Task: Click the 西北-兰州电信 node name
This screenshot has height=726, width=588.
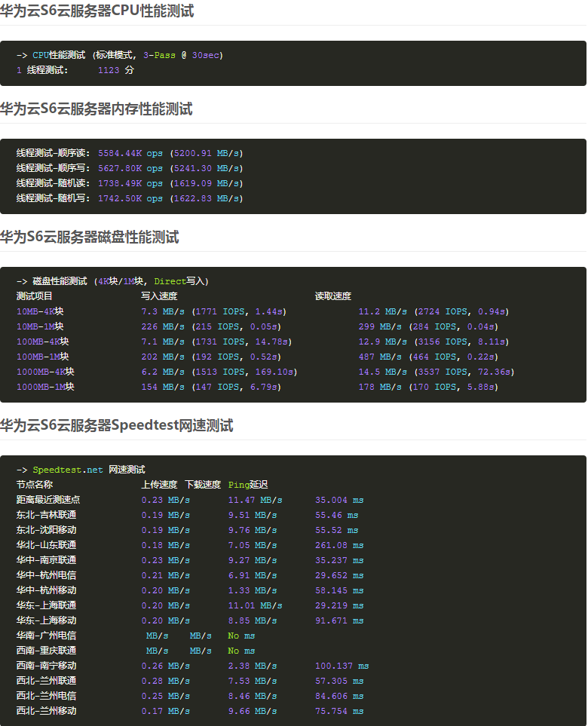Action: tap(46, 695)
